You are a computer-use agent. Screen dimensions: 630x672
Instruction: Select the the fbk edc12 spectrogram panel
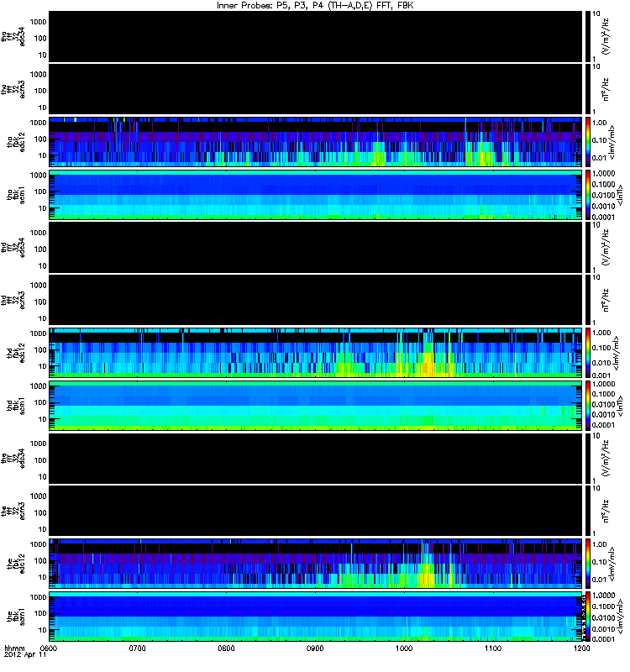316,564
